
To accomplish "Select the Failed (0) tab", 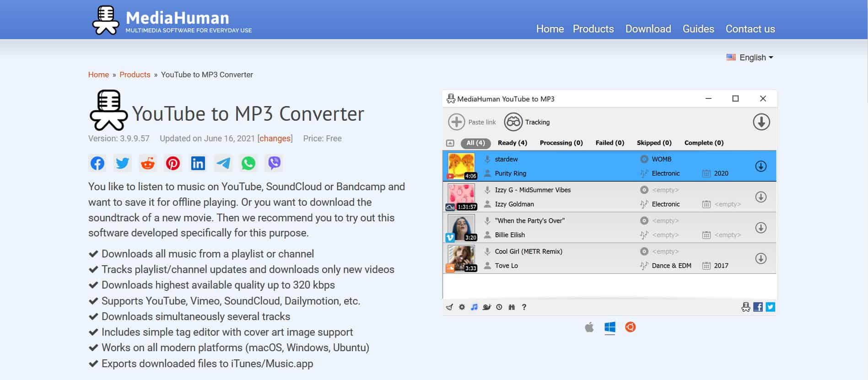I will click(610, 143).
